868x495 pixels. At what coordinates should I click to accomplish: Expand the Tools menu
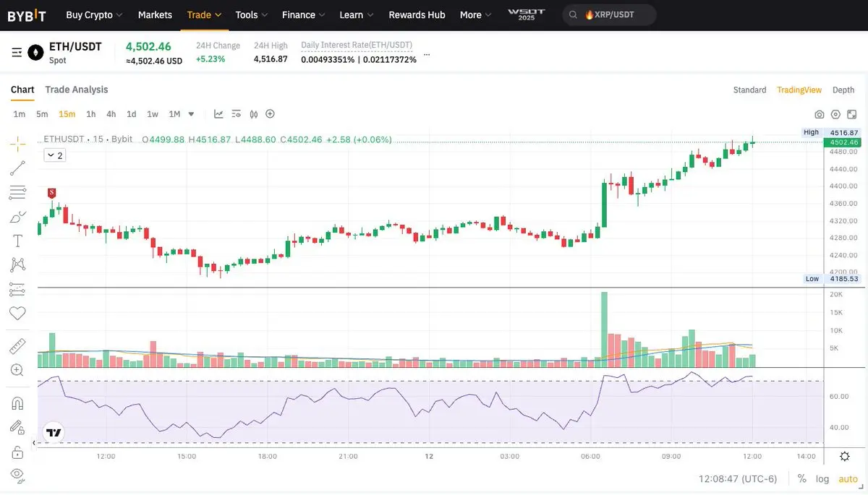[x=252, y=14]
